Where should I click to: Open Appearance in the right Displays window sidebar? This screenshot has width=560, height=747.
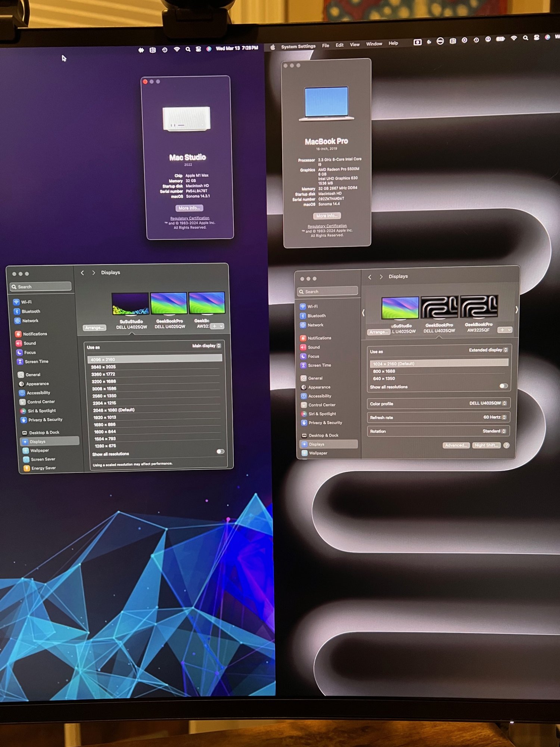click(315, 387)
